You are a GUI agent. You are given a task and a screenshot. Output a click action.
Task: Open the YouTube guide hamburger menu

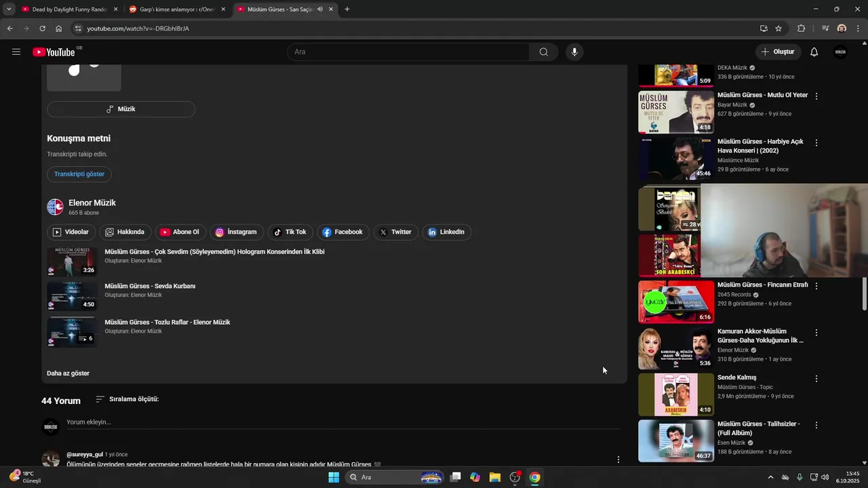pyautogui.click(x=16, y=52)
